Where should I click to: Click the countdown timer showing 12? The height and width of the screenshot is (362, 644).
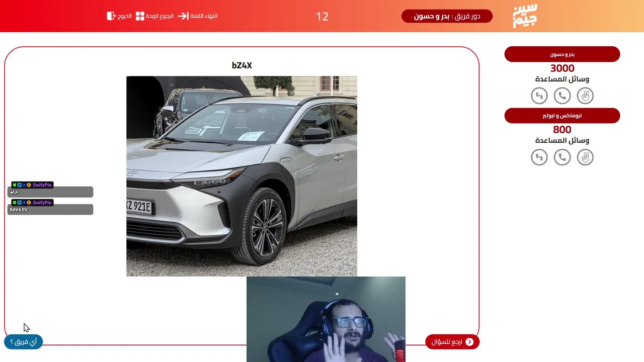322,17
